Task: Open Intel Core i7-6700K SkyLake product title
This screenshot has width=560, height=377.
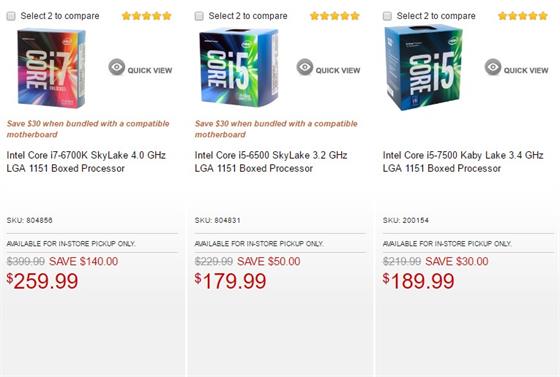Action: [86, 162]
